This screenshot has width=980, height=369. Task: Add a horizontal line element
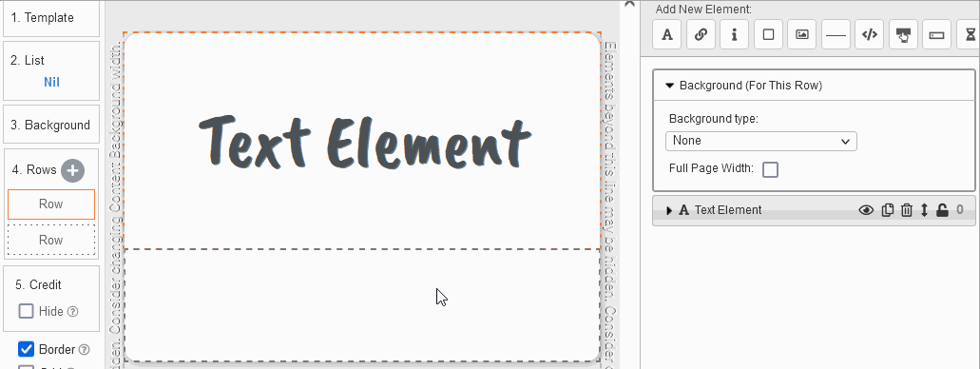(x=836, y=35)
